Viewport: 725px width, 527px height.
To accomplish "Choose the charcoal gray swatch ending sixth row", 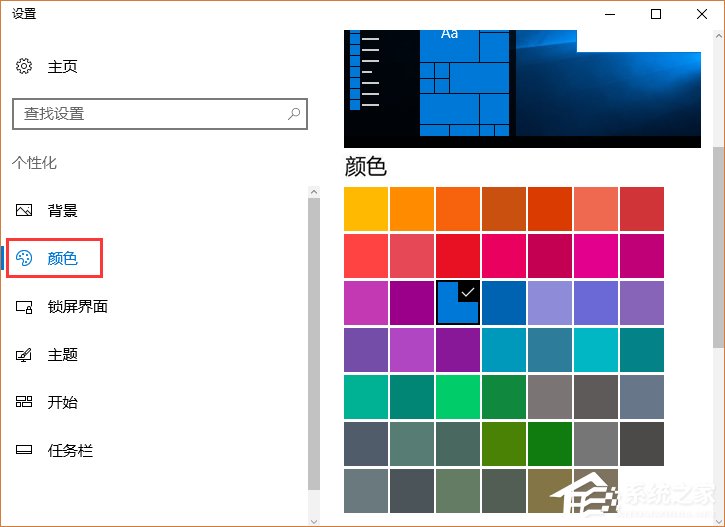I will [x=642, y=444].
